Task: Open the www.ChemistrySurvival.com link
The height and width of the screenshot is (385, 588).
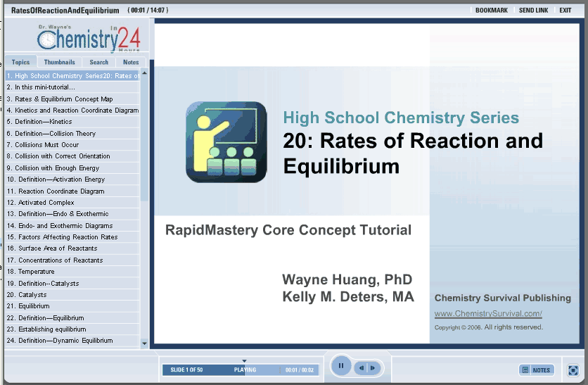Action: 488,314
